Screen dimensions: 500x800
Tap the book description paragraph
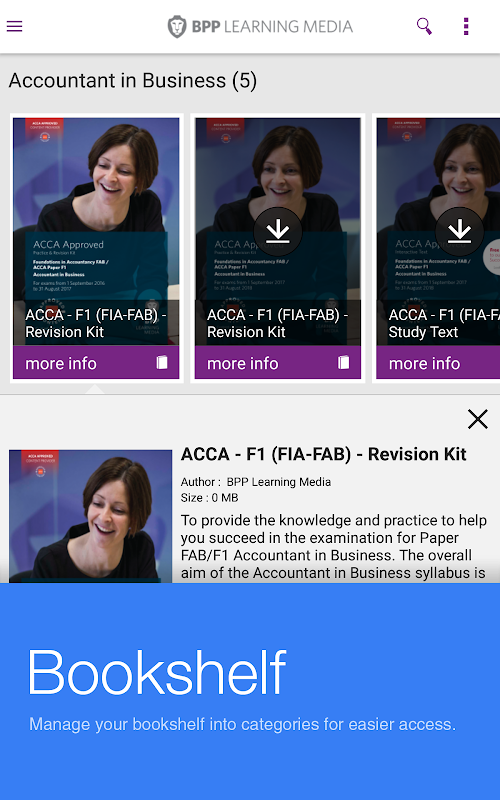(x=334, y=546)
